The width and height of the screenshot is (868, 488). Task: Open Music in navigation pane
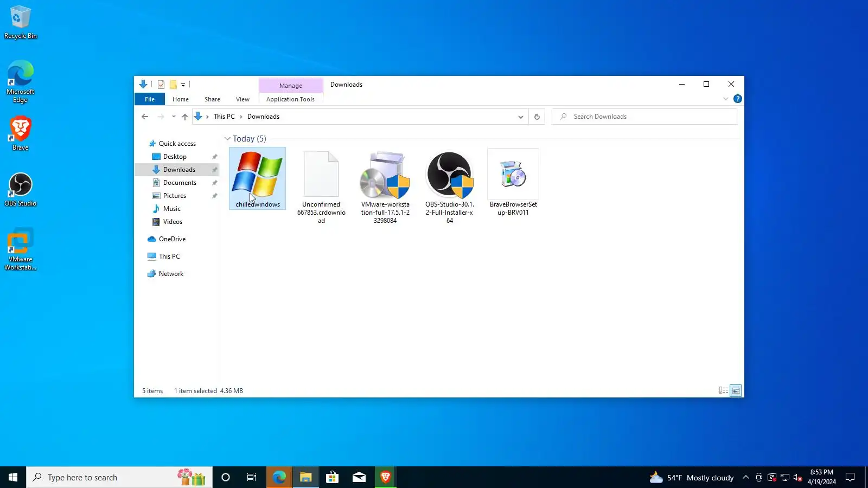pos(172,209)
